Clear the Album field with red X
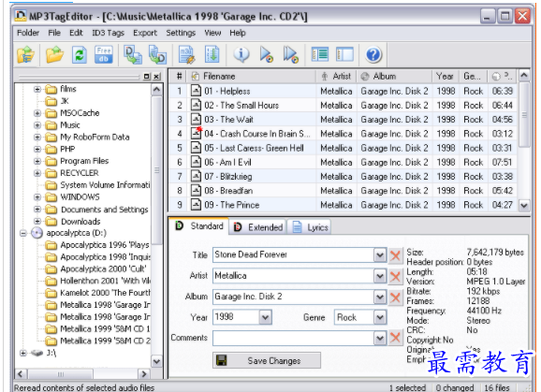This screenshot has width=541, height=392. pyautogui.click(x=395, y=298)
